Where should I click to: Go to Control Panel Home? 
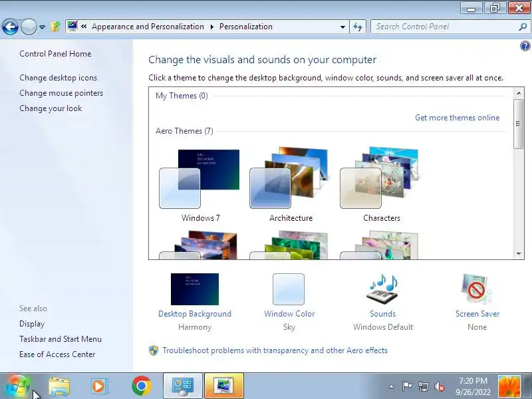tap(55, 54)
